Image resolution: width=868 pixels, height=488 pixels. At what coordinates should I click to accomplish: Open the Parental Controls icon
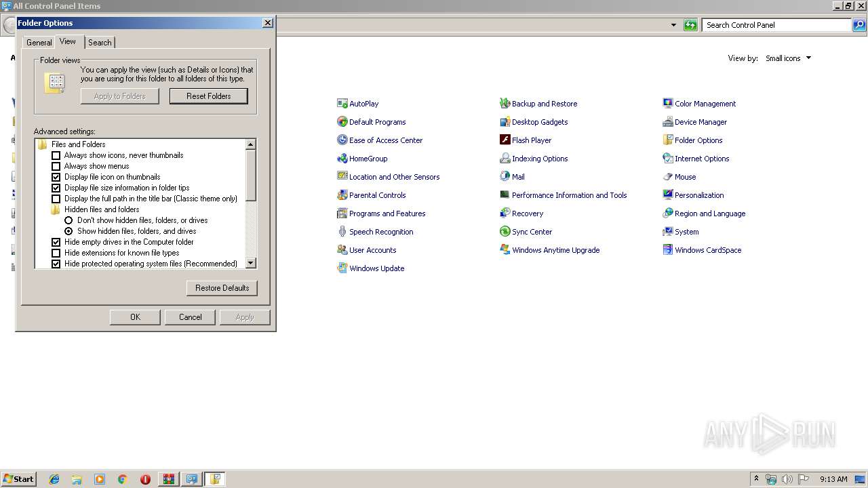pos(371,195)
